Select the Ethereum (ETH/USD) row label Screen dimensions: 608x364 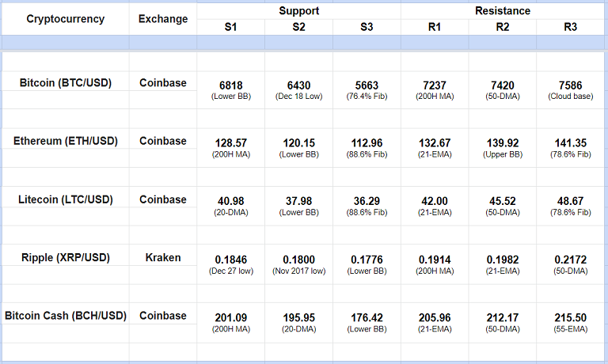click(x=65, y=141)
